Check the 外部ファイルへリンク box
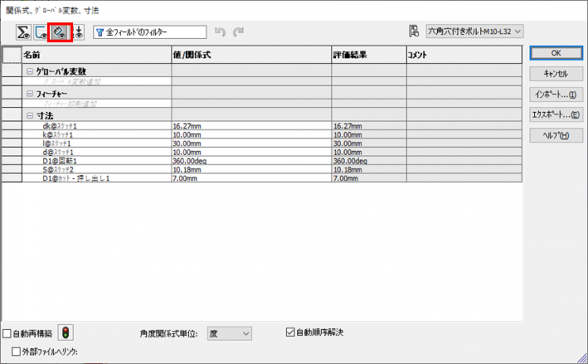The image size is (588, 364). [17, 350]
